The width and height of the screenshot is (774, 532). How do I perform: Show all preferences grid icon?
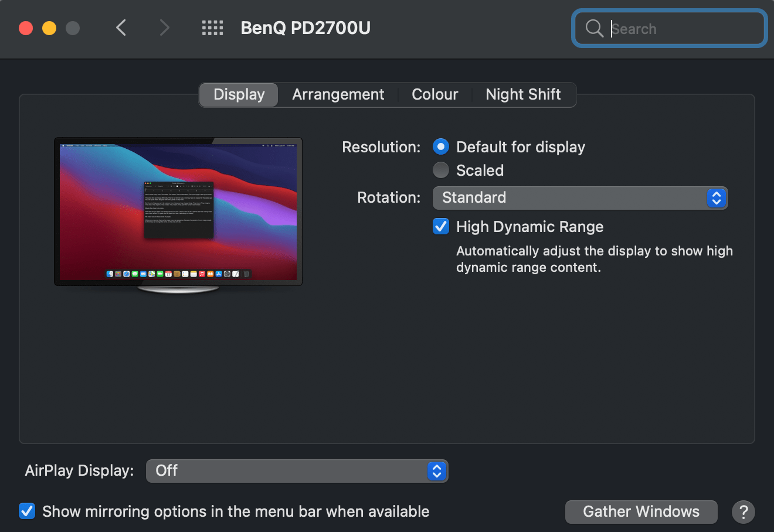coord(212,28)
